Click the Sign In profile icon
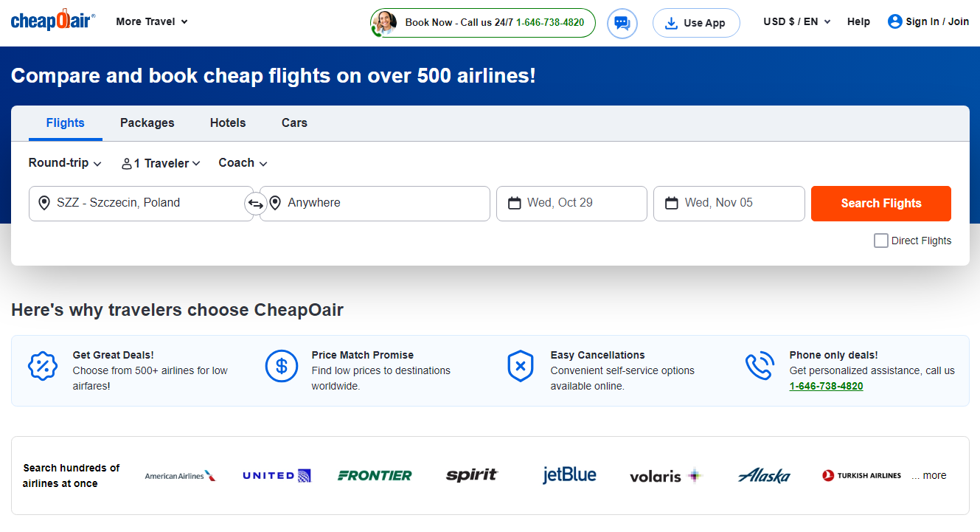The height and width of the screenshot is (532, 980). 894,21
